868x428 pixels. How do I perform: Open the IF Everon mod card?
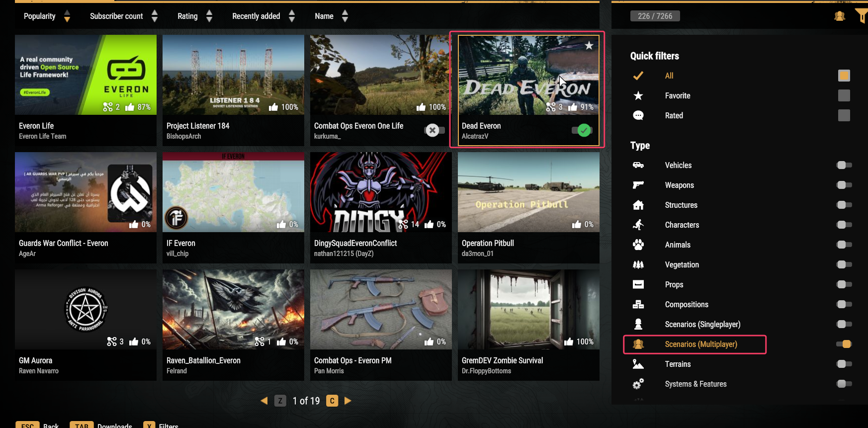point(233,208)
